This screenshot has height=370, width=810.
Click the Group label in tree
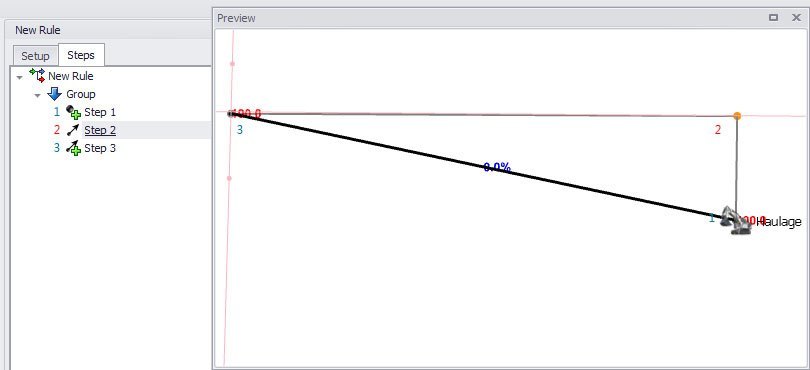pos(81,94)
